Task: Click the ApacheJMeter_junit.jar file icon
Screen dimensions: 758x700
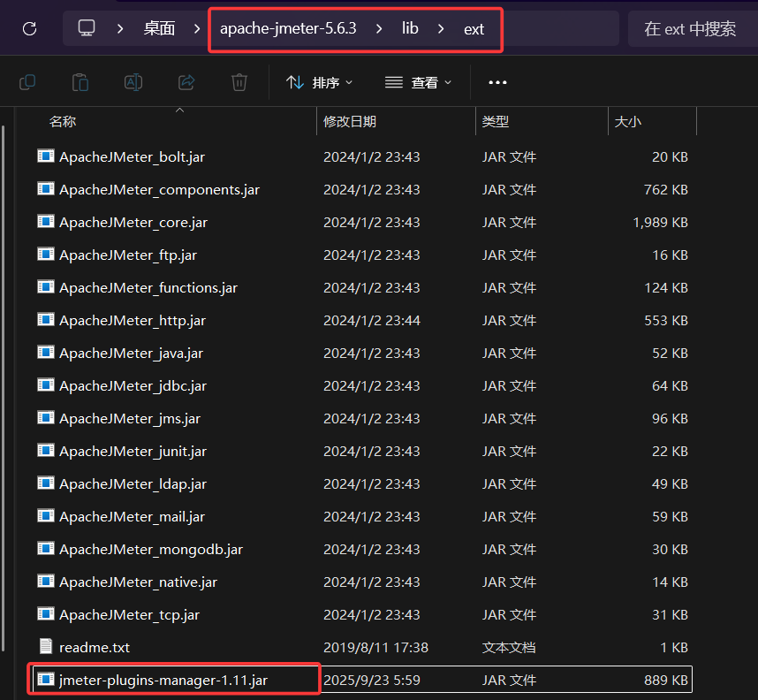Action: tap(45, 451)
